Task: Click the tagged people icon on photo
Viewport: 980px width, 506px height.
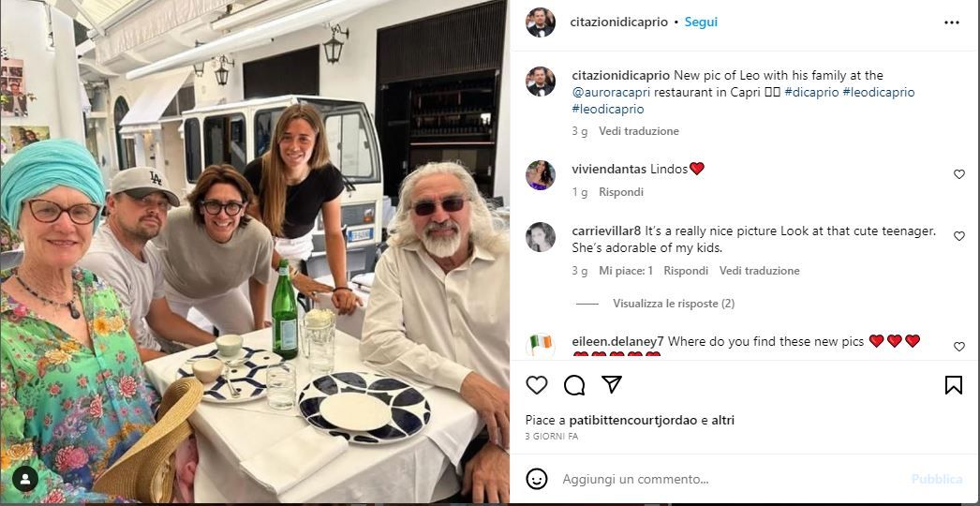Action: (25, 479)
